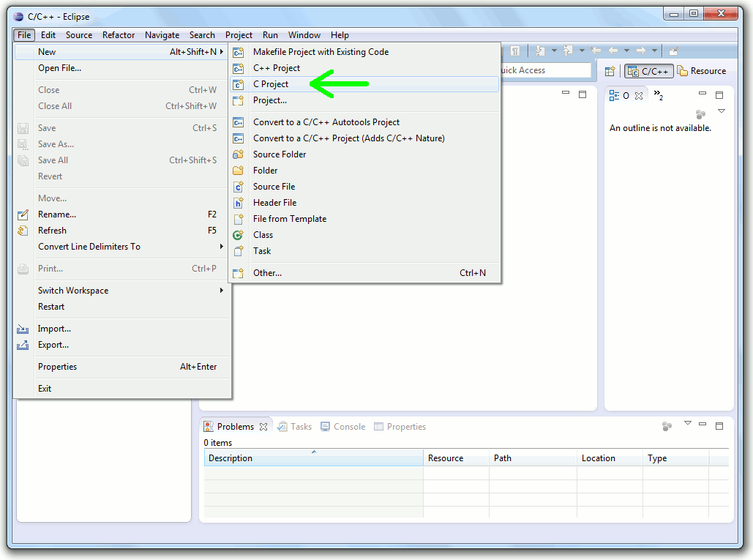Choose Import... in File menu
Screen dimensions: 753x560
122,329
